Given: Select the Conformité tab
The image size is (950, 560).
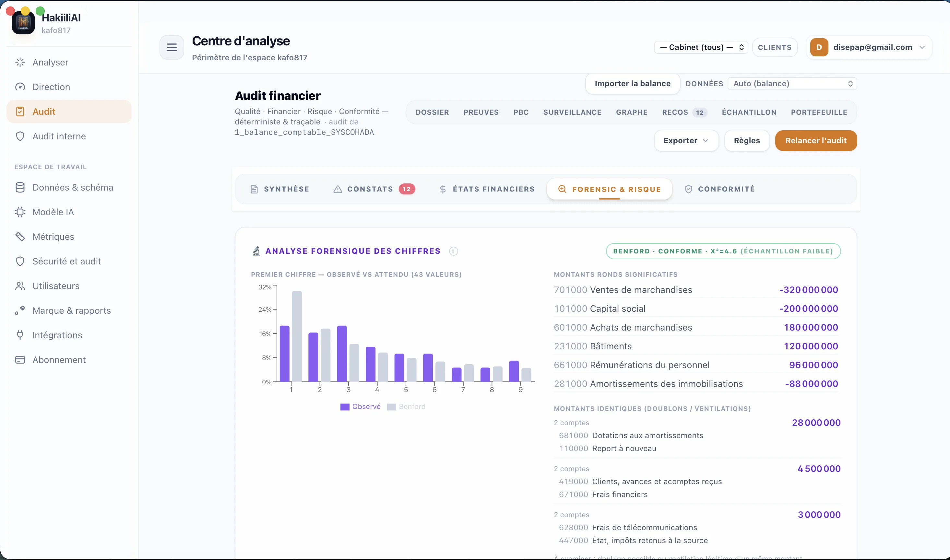Looking at the screenshot, I should pos(719,189).
